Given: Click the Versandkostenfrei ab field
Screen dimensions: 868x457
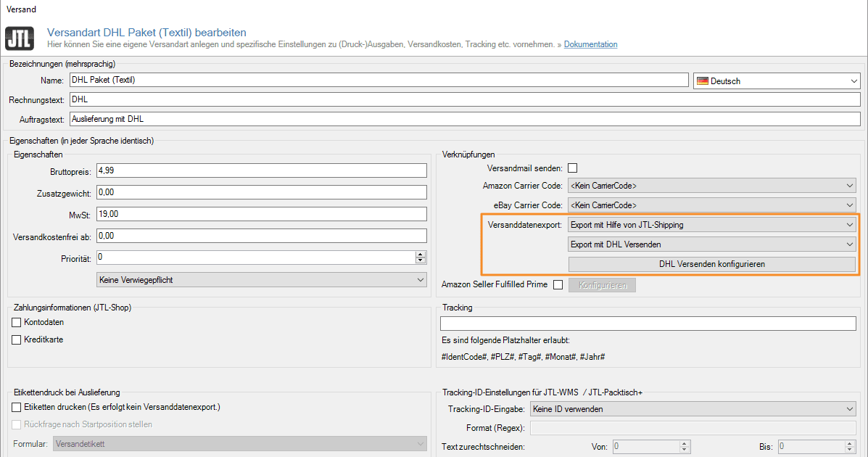Looking at the screenshot, I should [261, 236].
